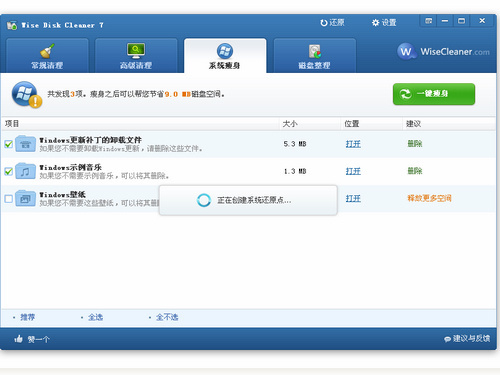Click the 正在创建系统还原点 progress message
The image size is (500, 375).
254,200
